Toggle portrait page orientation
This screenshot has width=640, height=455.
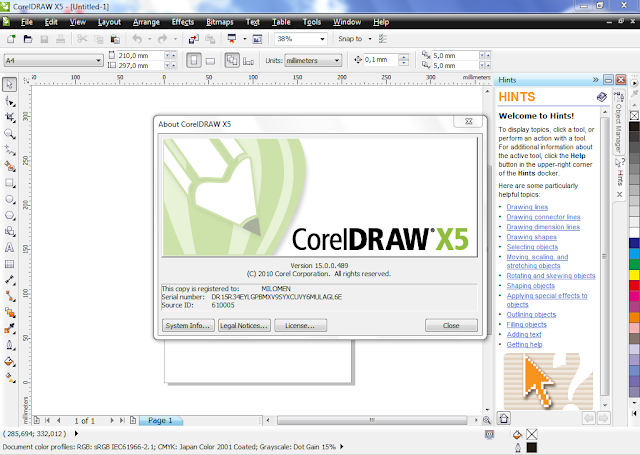(194, 60)
